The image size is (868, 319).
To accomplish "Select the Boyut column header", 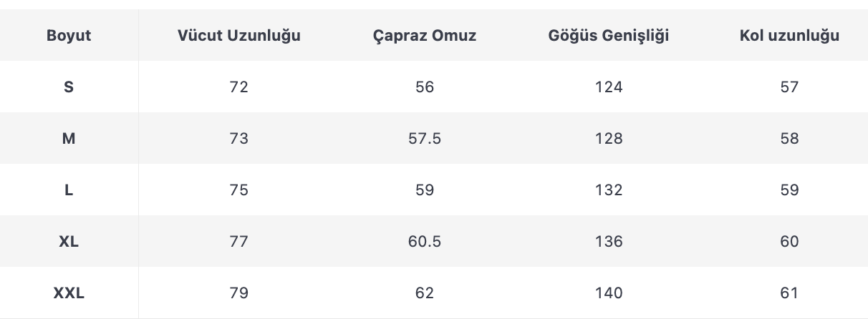I will [x=69, y=36].
